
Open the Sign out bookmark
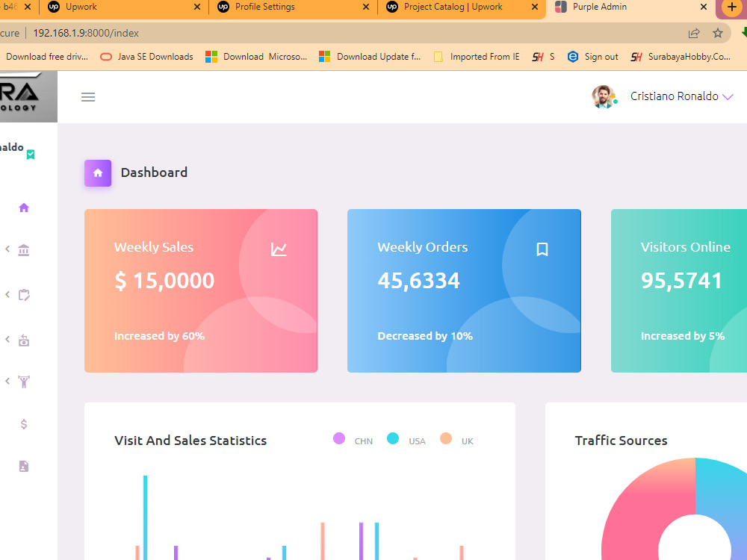[x=592, y=57]
